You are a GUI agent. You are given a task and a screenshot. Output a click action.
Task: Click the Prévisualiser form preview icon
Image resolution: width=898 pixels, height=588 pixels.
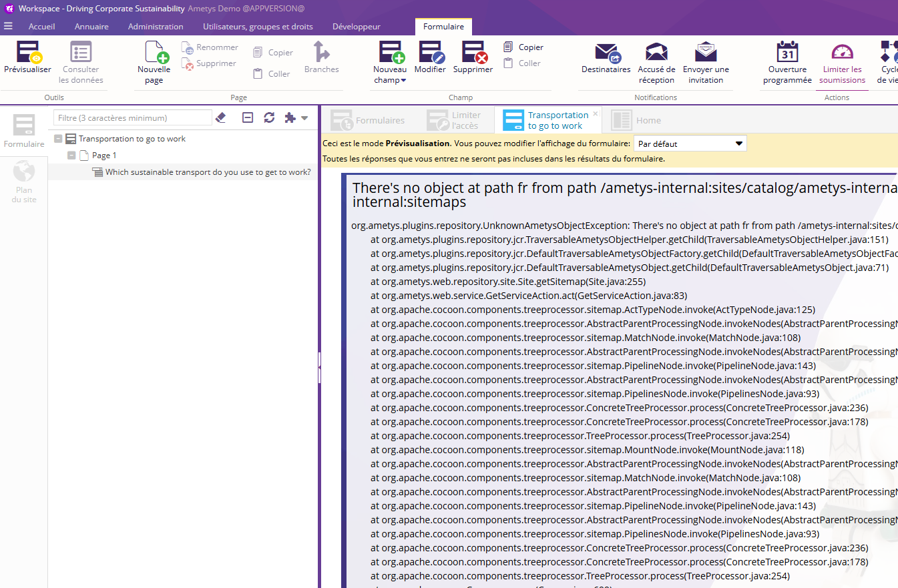click(27, 57)
